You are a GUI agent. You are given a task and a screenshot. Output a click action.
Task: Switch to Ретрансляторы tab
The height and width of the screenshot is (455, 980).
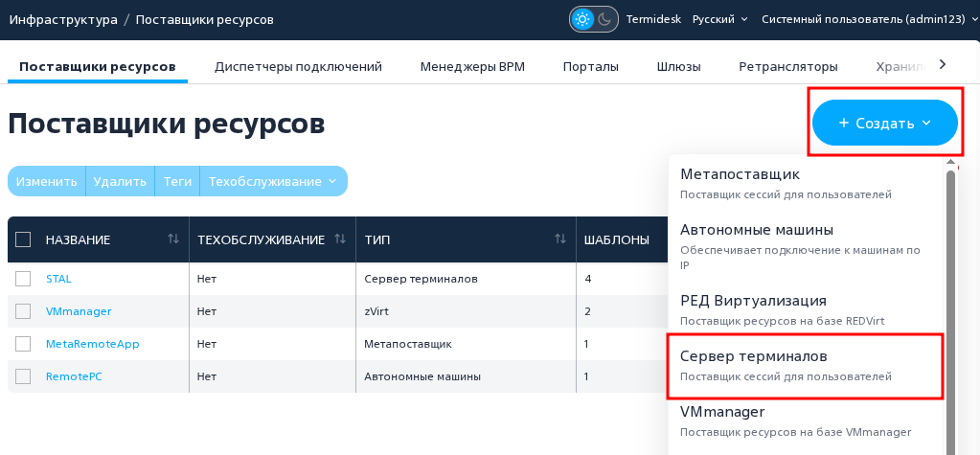pos(788,67)
